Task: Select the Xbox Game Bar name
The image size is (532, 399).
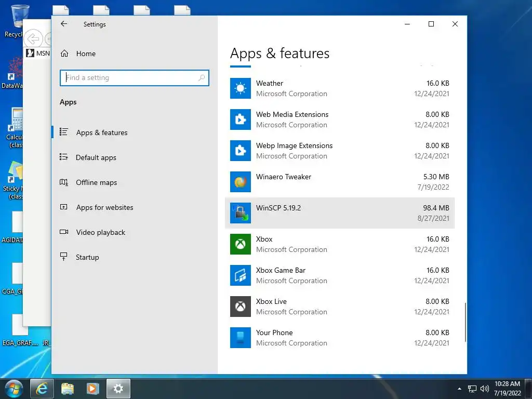Action: [x=281, y=270]
